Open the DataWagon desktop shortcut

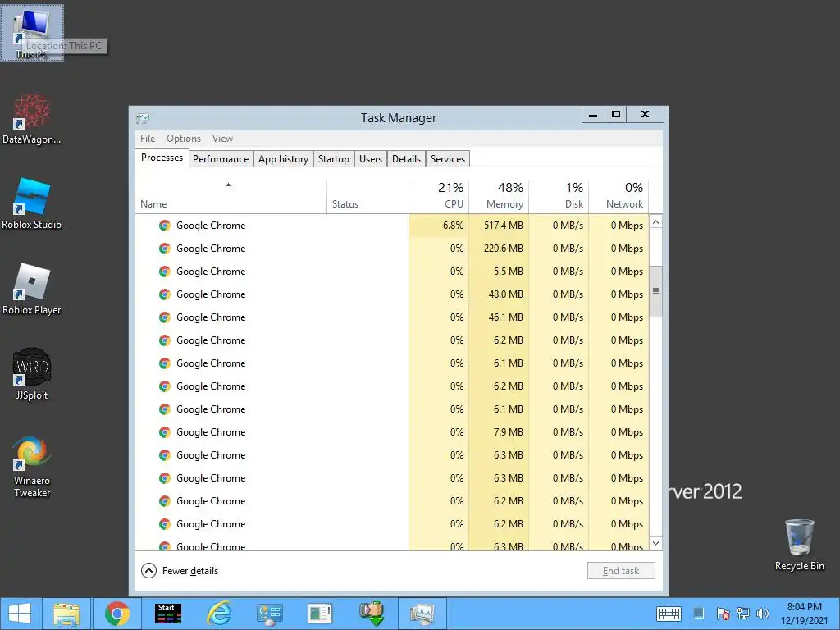[32, 119]
